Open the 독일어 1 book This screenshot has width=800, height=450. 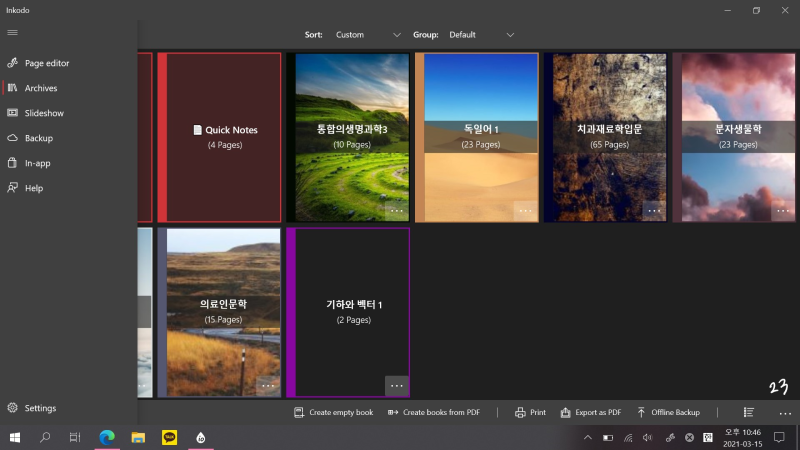(x=477, y=137)
